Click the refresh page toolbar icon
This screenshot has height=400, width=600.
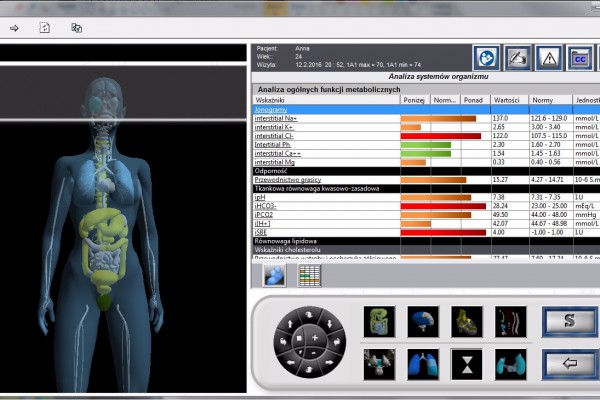click(44, 28)
